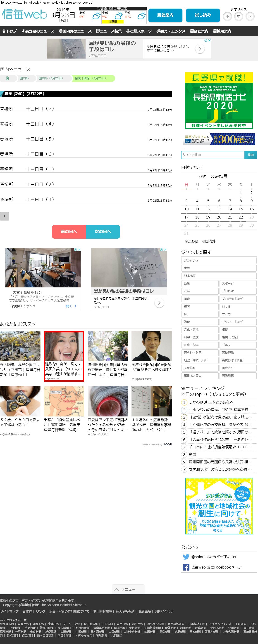Click the サイト内検索 input field
The width and height of the screenshot is (258, 644).
click(x=213, y=155)
